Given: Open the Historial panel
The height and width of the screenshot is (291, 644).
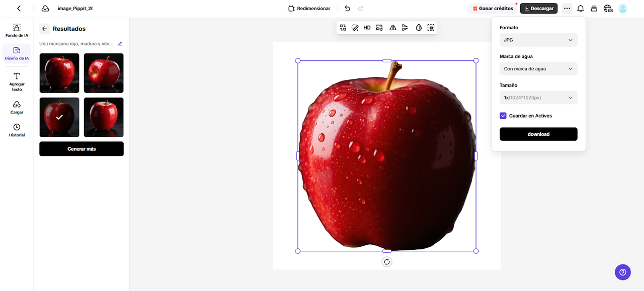Looking at the screenshot, I should pos(17,130).
